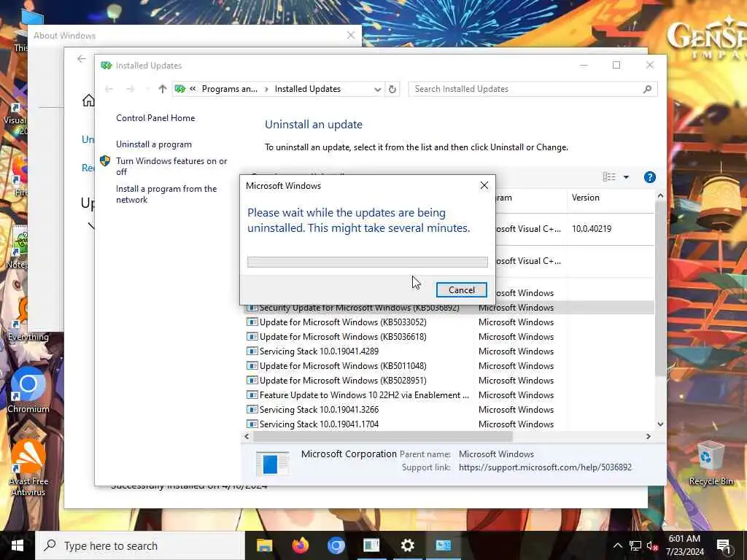Click the search magnifier icon
The height and width of the screenshot is (560, 747).
coord(647,89)
